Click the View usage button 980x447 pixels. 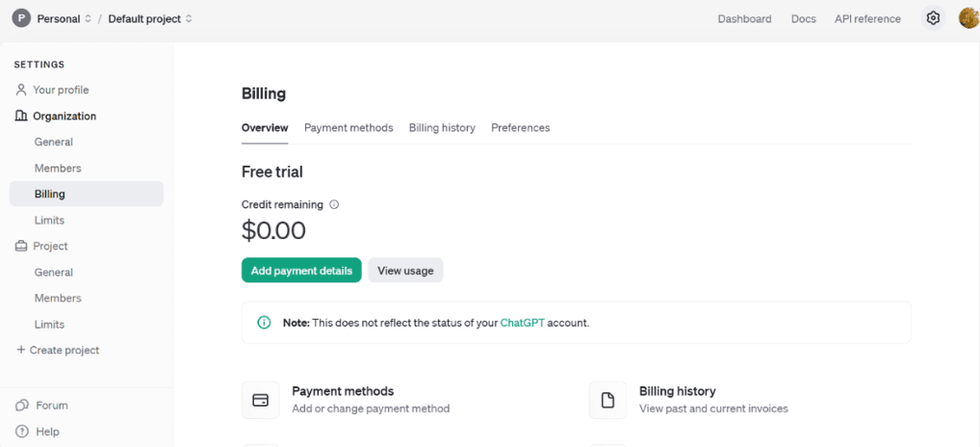point(405,270)
